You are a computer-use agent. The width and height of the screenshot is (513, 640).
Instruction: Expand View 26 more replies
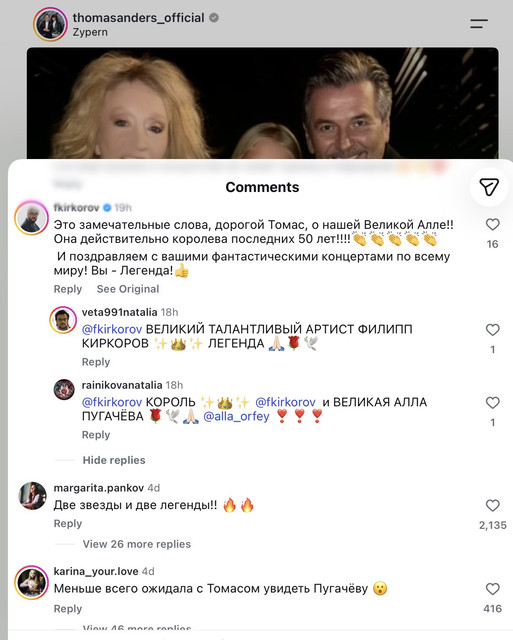coord(137,544)
